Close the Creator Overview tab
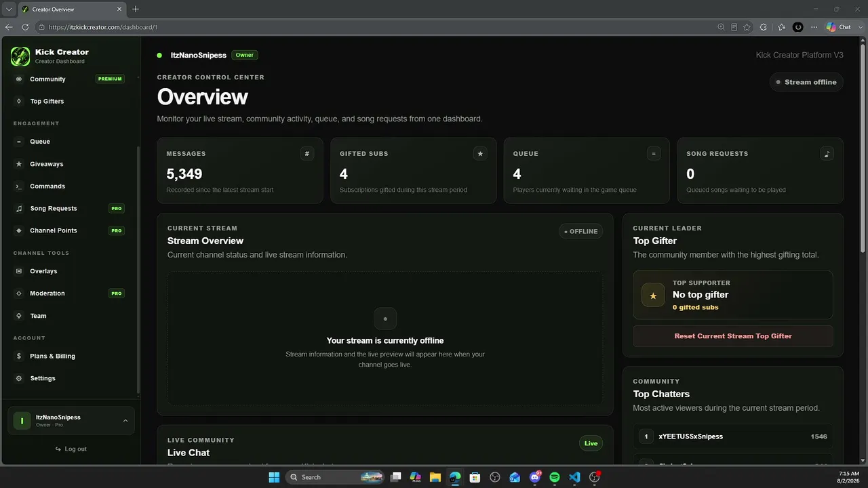This screenshot has width=868, height=488. coord(119,9)
